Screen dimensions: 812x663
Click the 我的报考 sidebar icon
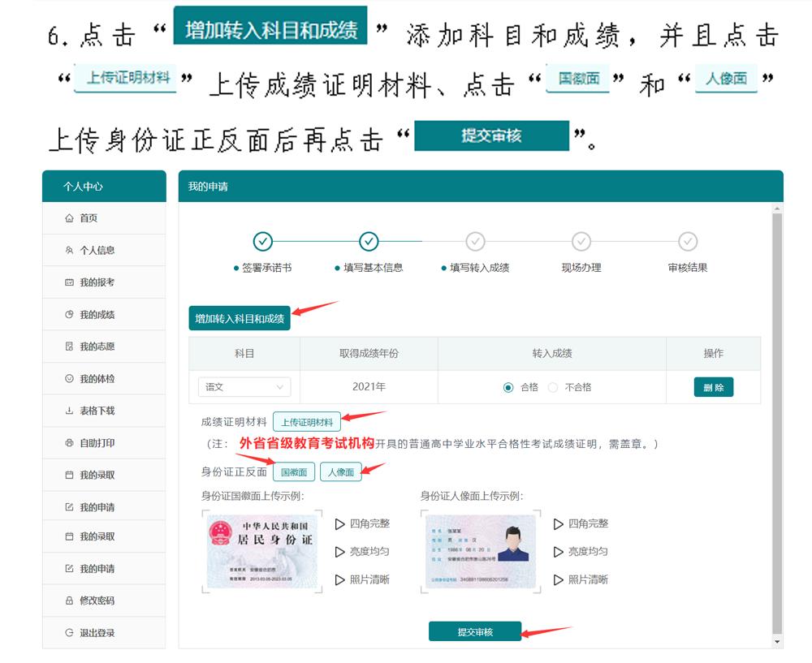(x=69, y=282)
